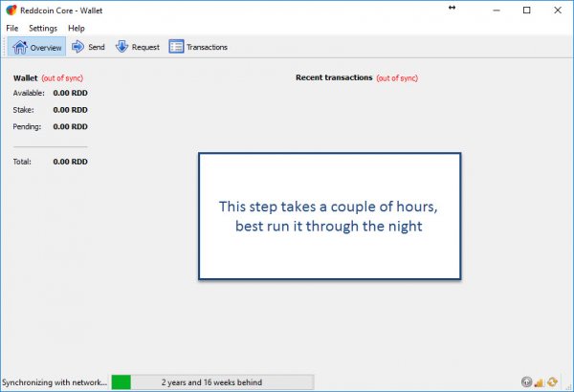Maximize the Reddcoin Core window
This screenshot has width=574, height=392.
(527, 11)
